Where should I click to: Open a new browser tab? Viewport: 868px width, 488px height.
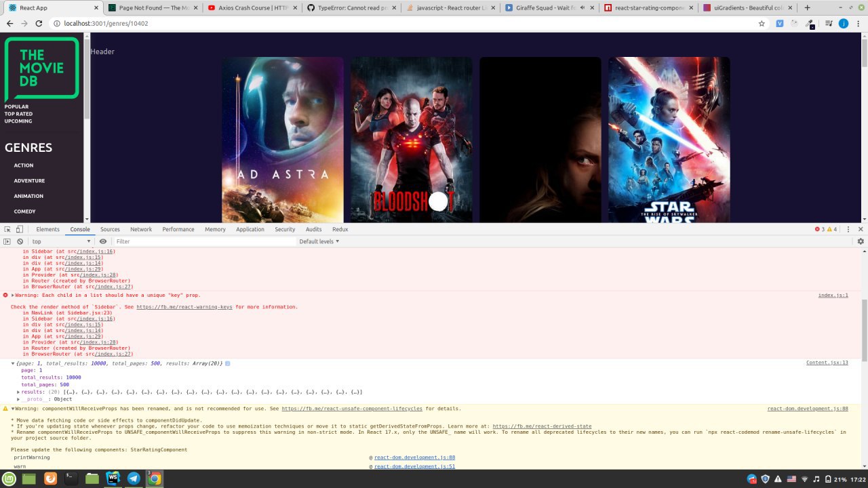point(807,7)
